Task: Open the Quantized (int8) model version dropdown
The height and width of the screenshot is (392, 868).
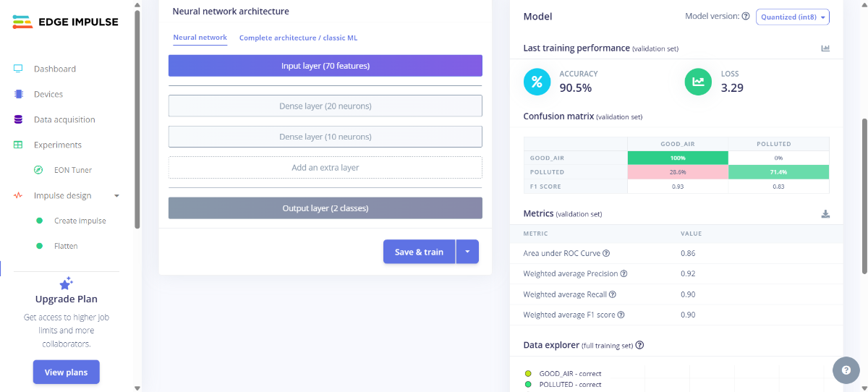Action: pos(792,17)
